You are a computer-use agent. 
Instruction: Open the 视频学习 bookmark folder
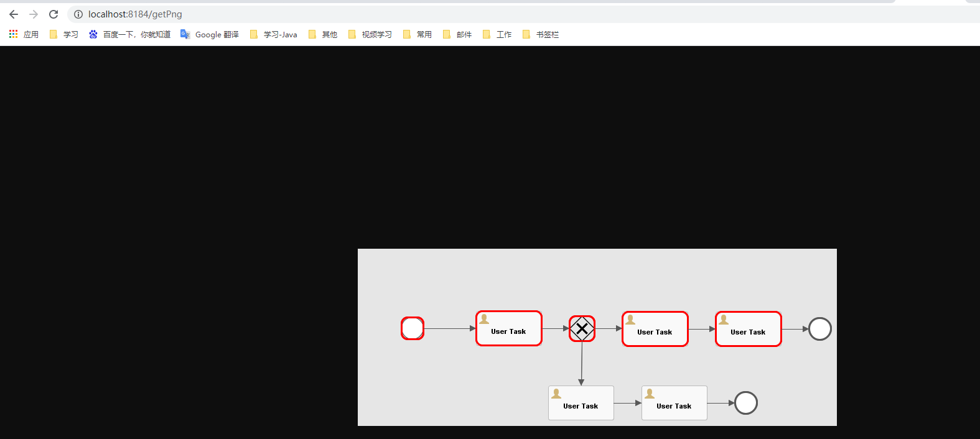[x=370, y=34]
